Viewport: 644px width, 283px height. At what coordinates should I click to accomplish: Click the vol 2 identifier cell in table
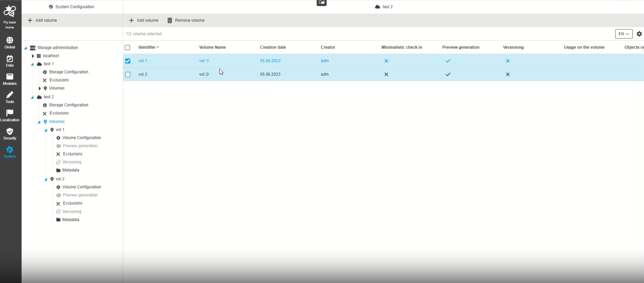point(143,74)
